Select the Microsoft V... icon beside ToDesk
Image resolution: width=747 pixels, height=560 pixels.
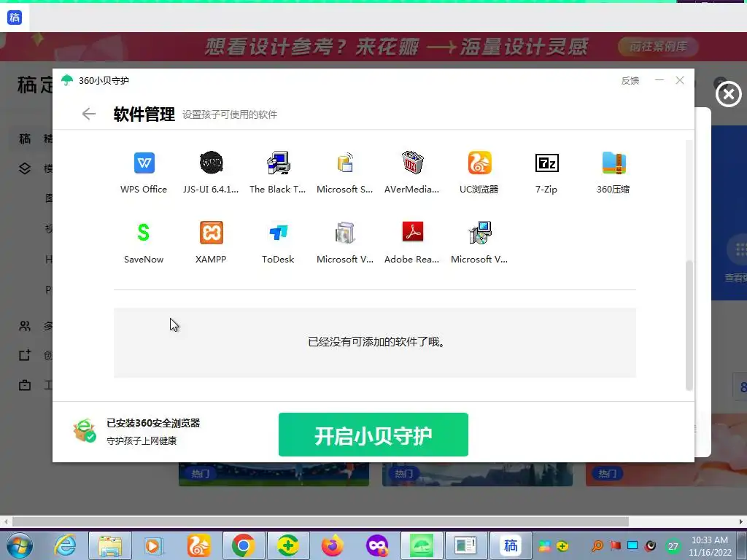pos(345,233)
